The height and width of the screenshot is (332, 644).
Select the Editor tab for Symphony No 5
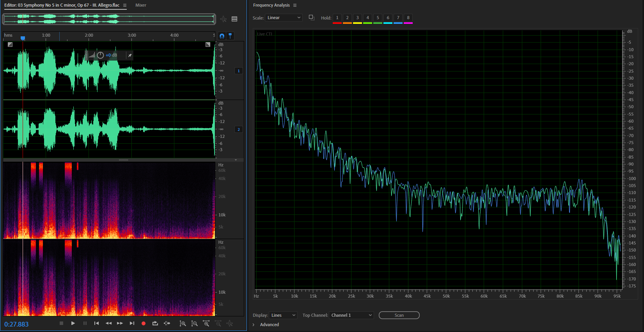coord(62,5)
